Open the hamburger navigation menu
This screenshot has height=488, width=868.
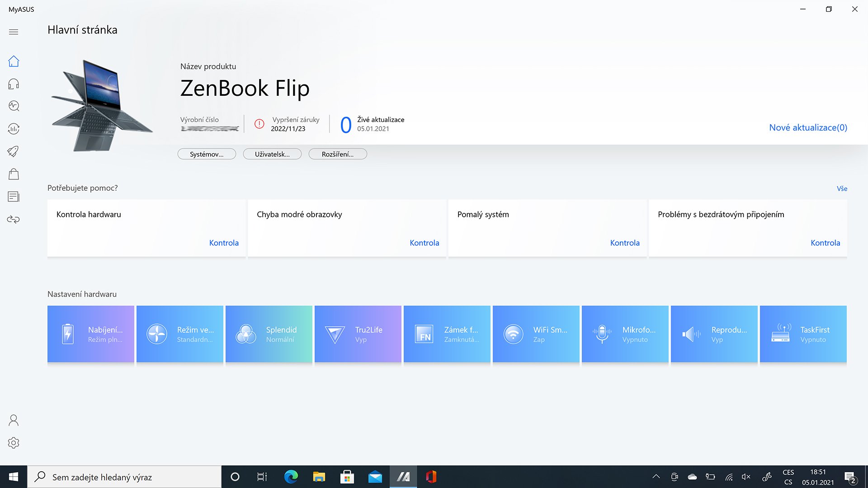tap(14, 32)
